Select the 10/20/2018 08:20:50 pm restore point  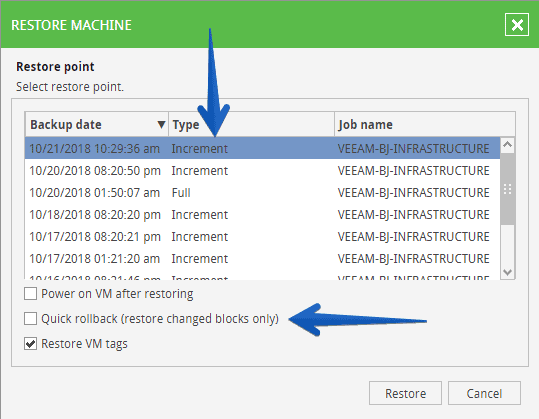(x=263, y=170)
